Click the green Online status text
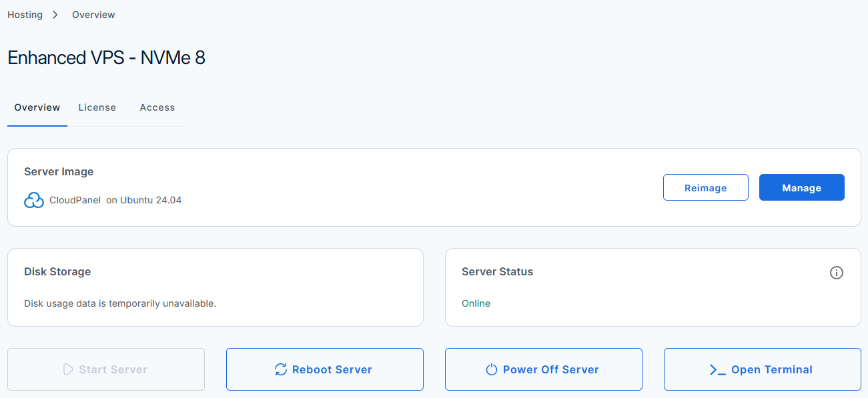The width and height of the screenshot is (868, 398). pyautogui.click(x=476, y=304)
